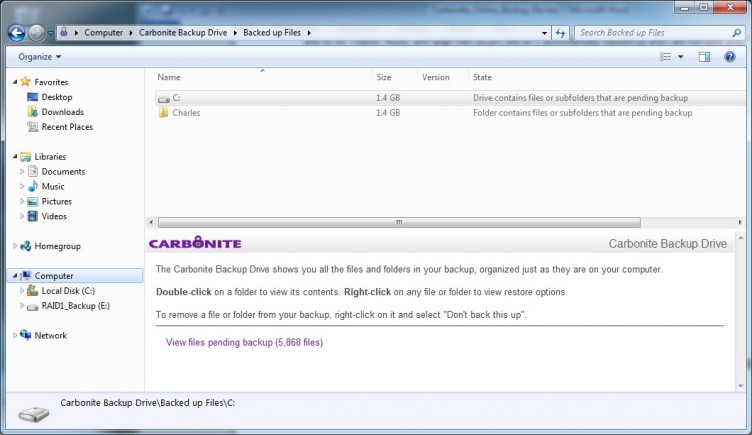Open Recent Places in Favorites
752x435 pixels.
point(67,127)
